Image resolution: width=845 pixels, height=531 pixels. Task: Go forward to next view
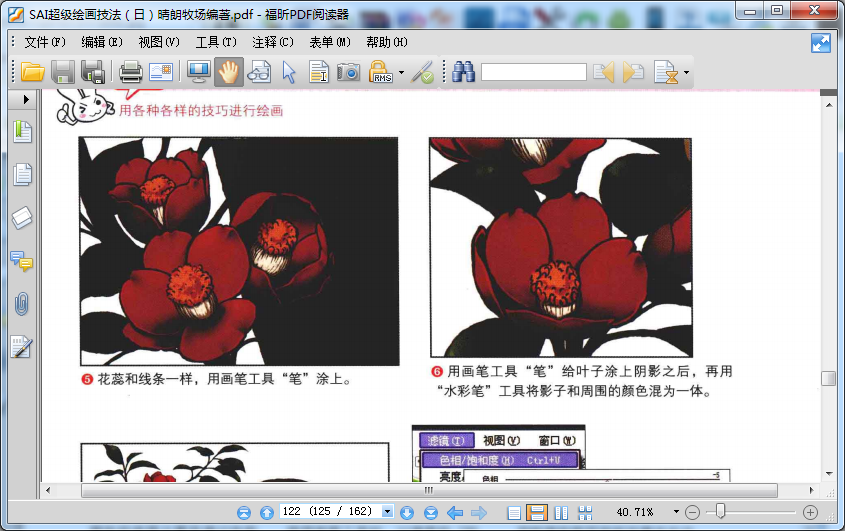click(x=479, y=513)
